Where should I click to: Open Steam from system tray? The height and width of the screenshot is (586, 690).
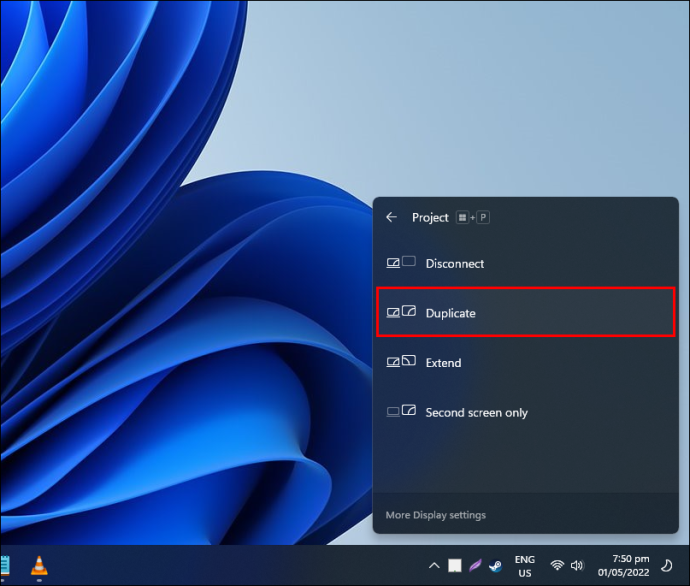[x=495, y=566]
